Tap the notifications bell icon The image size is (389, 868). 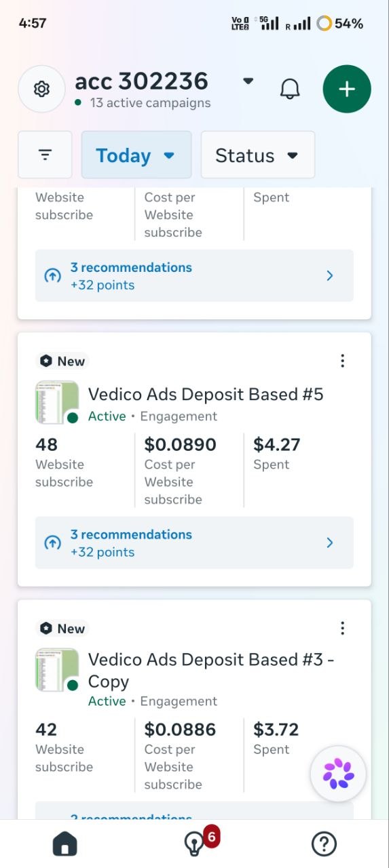point(290,89)
